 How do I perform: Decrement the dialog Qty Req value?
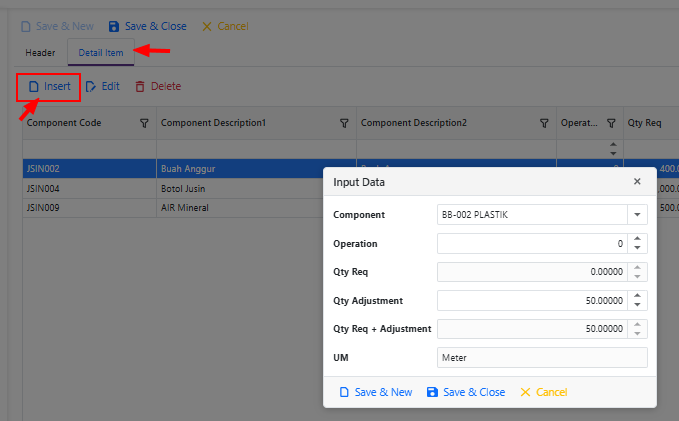(x=637, y=276)
